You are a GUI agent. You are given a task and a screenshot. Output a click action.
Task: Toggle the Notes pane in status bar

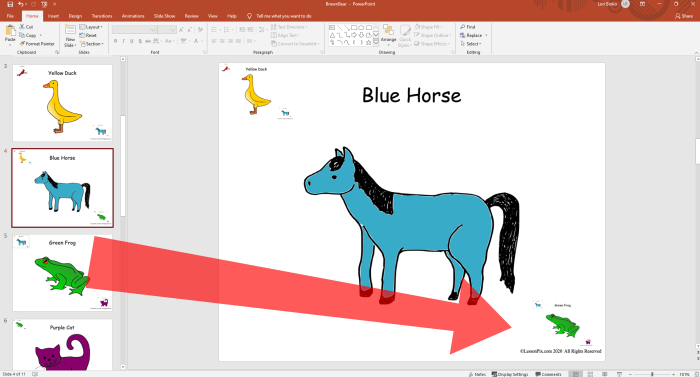coord(477,374)
